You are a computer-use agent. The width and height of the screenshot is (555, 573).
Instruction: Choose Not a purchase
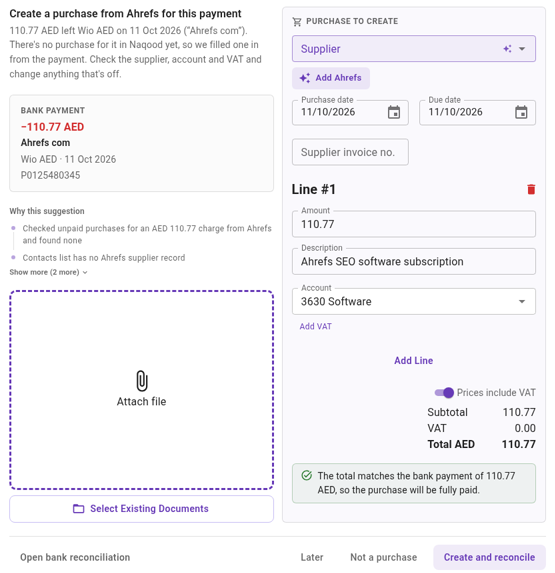click(383, 557)
